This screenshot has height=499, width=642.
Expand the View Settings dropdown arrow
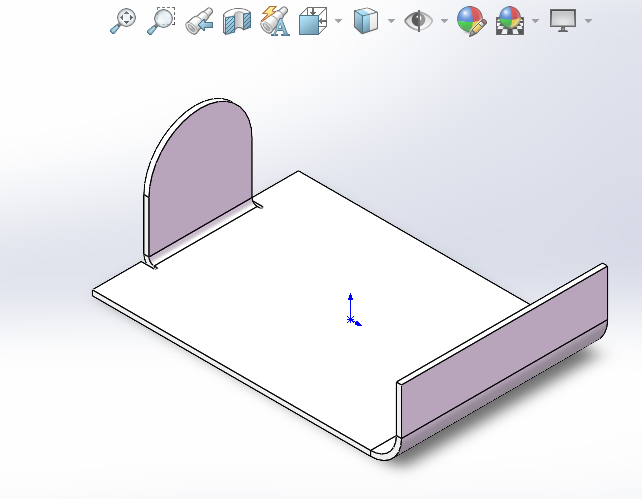click(588, 20)
